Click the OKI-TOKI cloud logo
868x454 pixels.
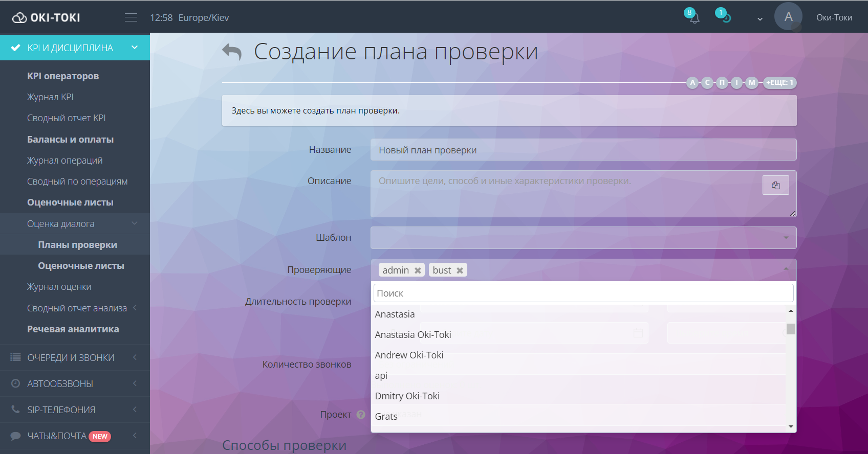46,17
